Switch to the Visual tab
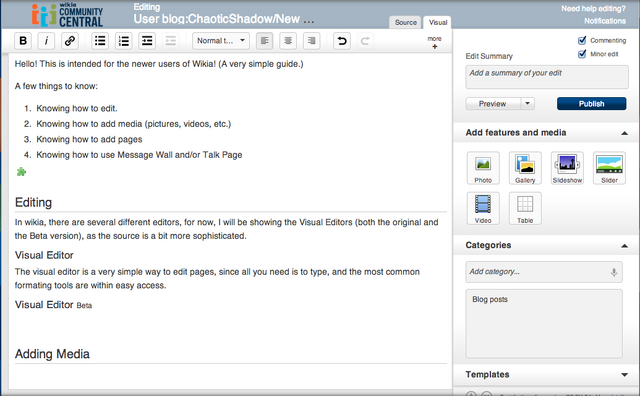 point(438,22)
